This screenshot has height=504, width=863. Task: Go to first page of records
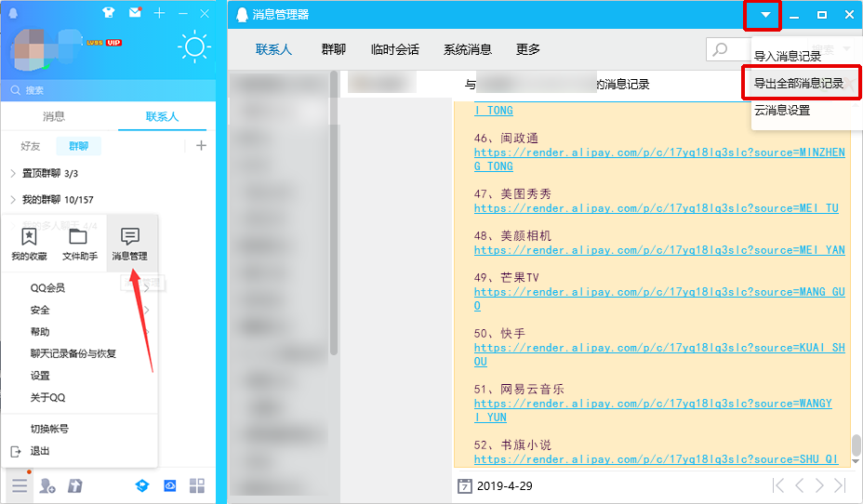(x=778, y=485)
